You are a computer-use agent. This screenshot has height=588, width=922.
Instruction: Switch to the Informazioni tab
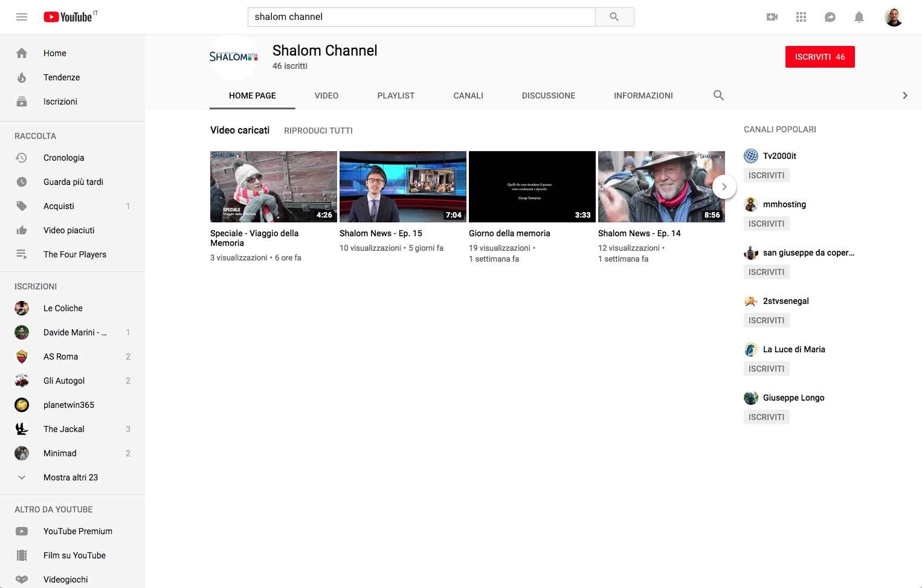point(643,95)
